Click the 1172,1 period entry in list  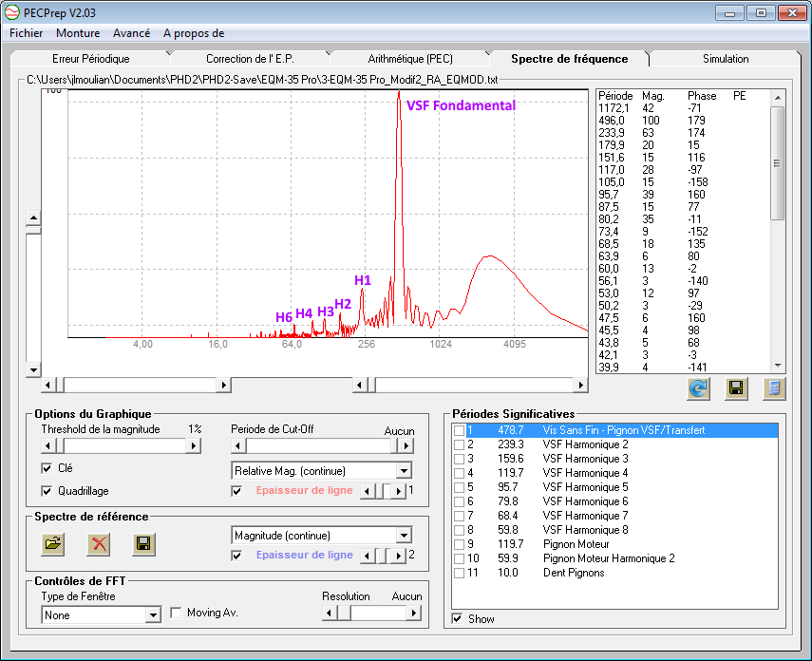click(x=614, y=107)
